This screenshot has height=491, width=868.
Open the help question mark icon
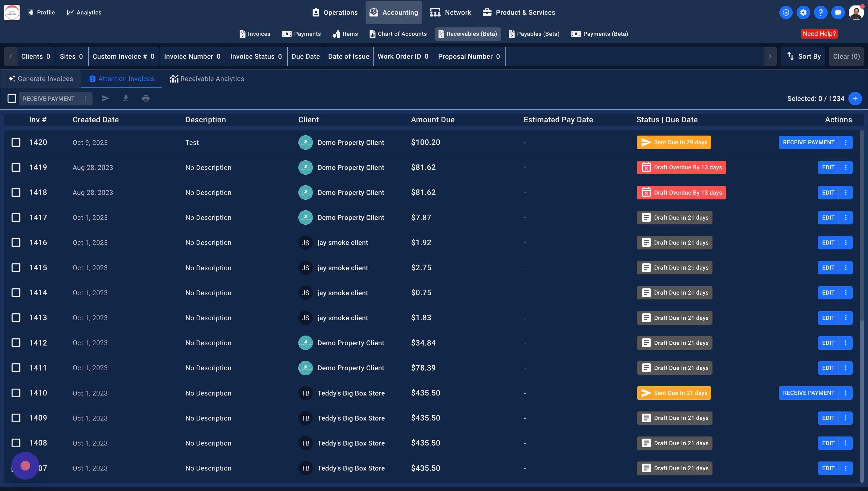click(820, 12)
